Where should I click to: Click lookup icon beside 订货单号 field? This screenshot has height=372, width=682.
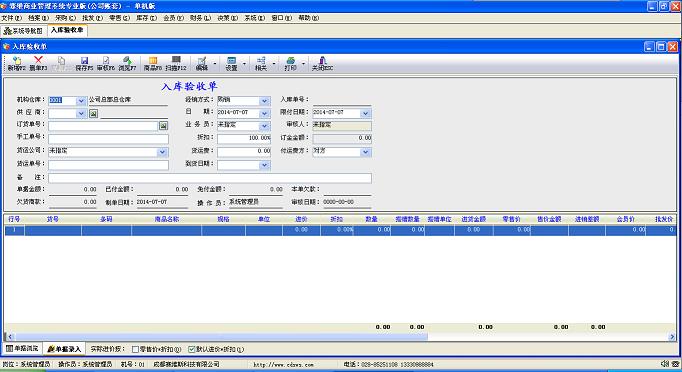pyautogui.click(x=163, y=126)
